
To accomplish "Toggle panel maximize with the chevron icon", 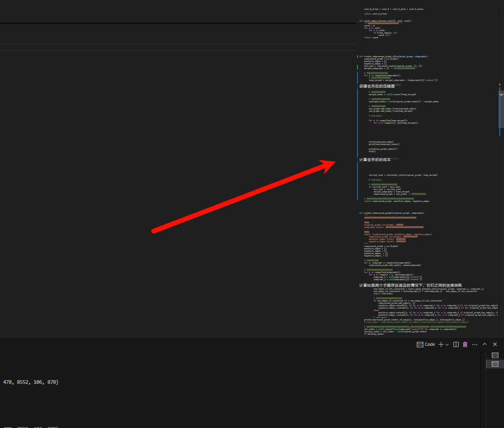I will click(x=484, y=344).
